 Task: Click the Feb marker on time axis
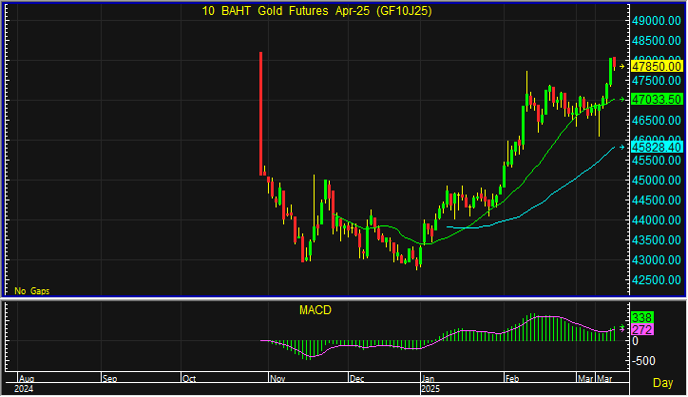pos(512,379)
